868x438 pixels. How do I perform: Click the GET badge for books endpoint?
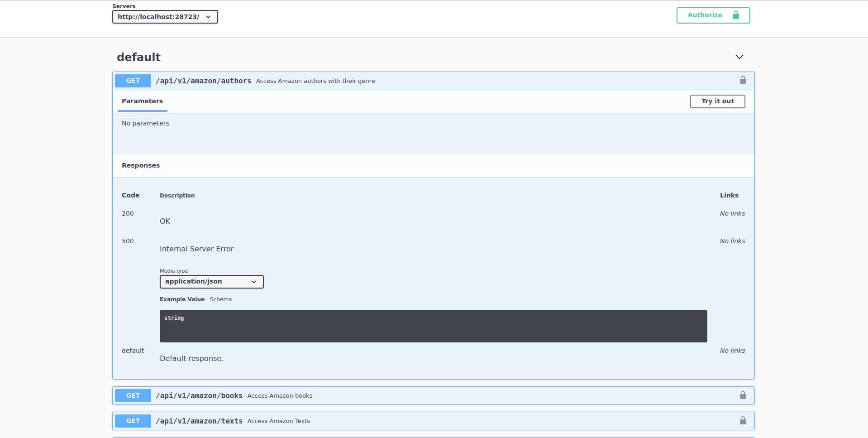(133, 396)
